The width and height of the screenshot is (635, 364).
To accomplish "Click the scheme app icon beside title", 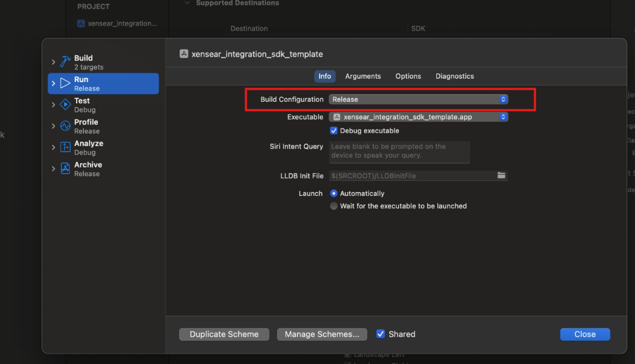I will 184,54.
